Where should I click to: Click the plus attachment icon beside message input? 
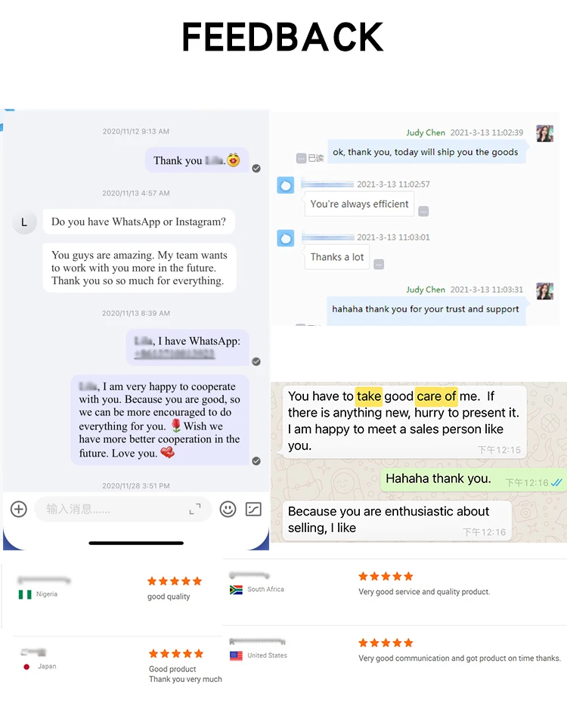pyautogui.click(x=19, y=509)
